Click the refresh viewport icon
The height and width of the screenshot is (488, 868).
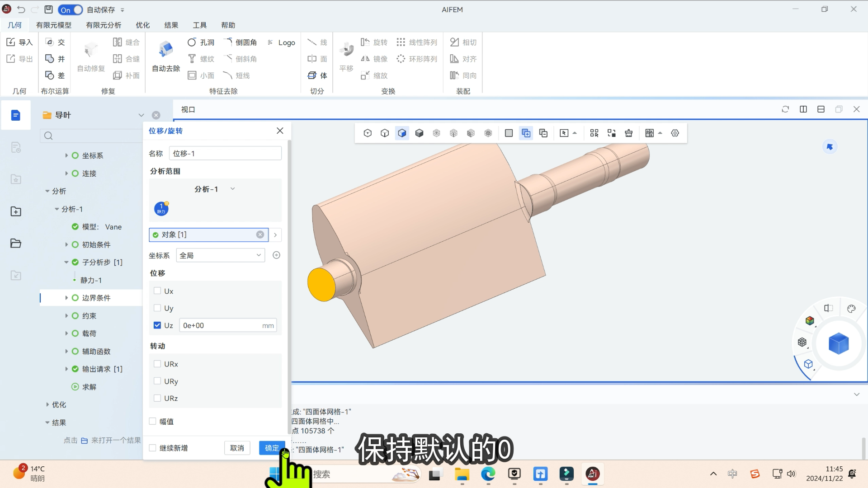pos(785,109)
